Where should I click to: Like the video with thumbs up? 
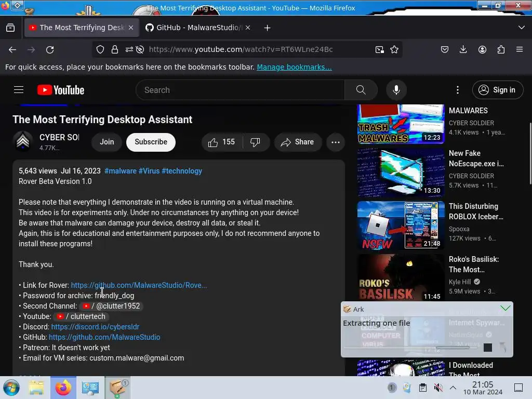pos(221,142)
